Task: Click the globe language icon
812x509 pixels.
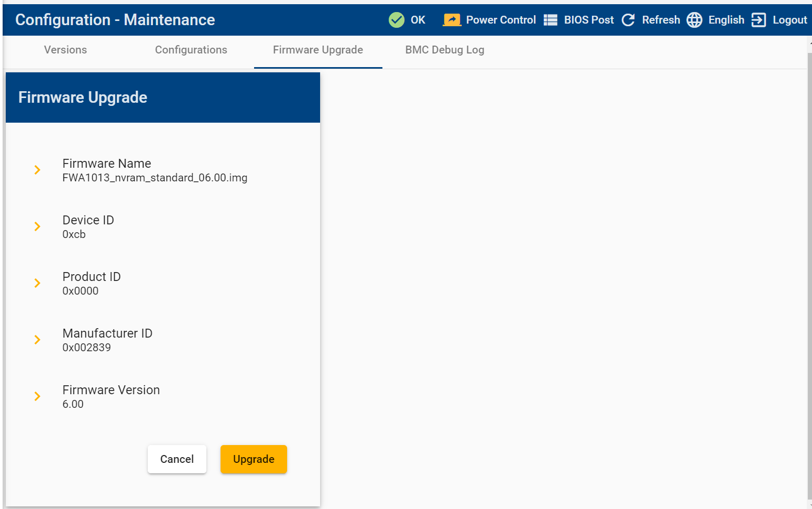Action: click(694, 20)
